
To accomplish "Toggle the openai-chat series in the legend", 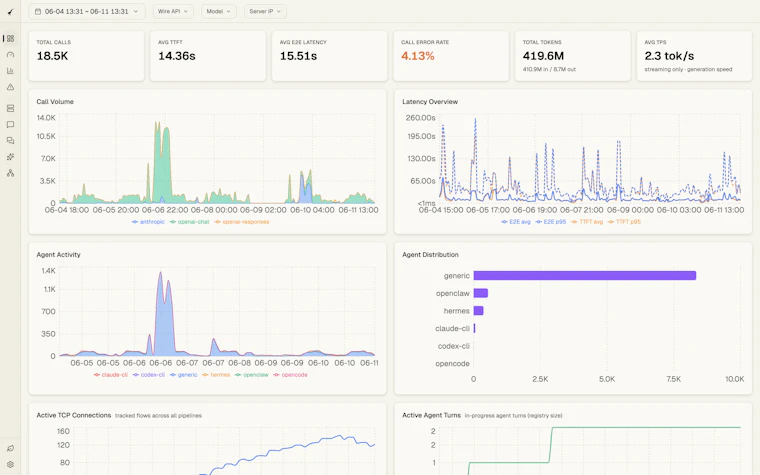I will click(190, 222).
